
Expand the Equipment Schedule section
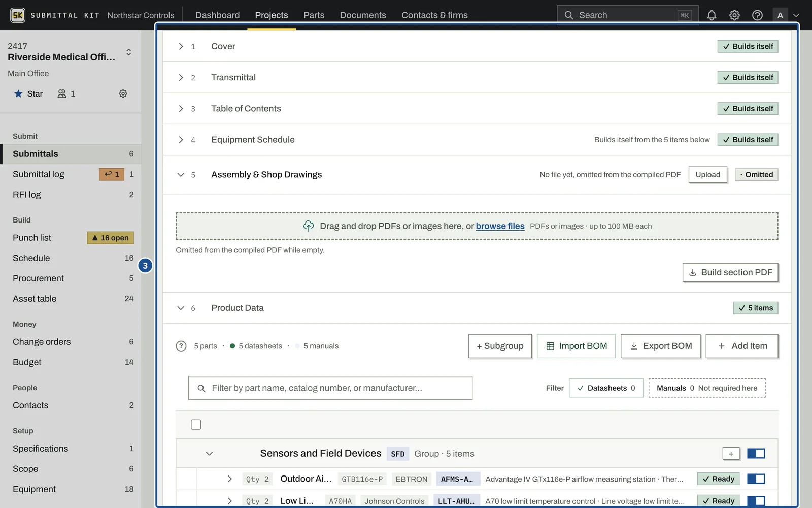[x=181, y=140]
